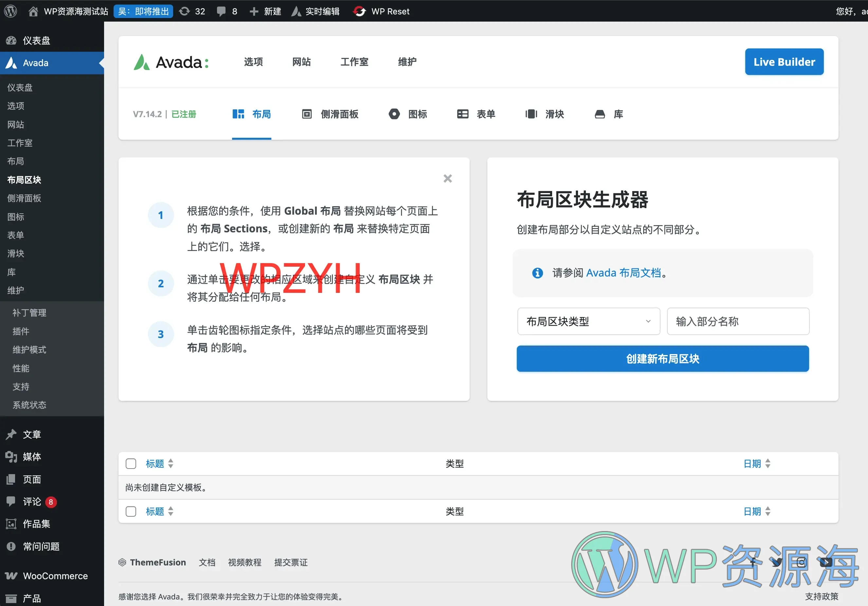Open the 布局区块类型 dropdown
This screenshot has width=868, height=606.
coord(588,321)
